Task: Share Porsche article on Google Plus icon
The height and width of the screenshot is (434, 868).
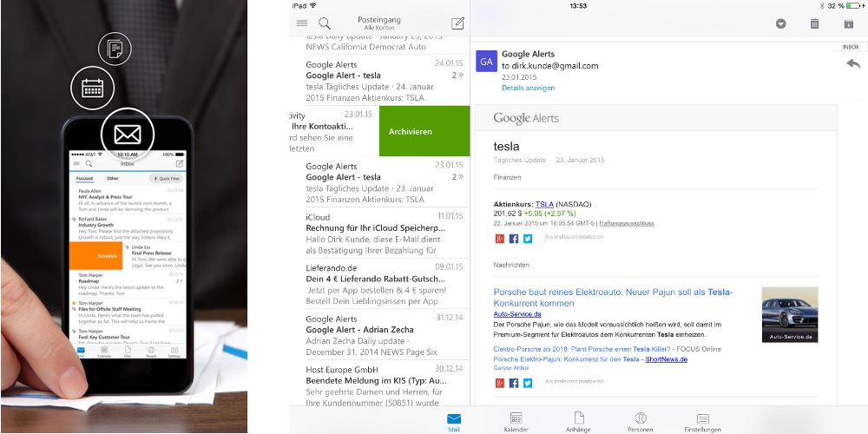Action: [x=499, y=383]
